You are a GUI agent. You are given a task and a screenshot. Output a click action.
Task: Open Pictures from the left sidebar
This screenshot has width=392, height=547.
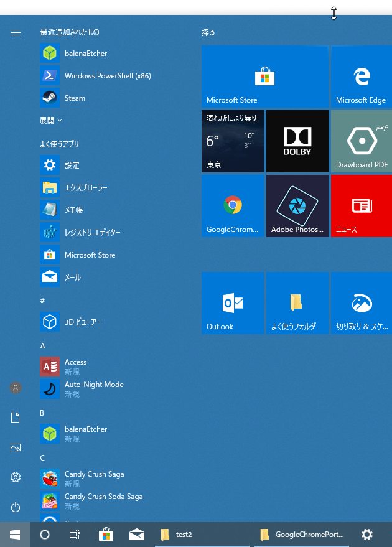pos(16,447)
